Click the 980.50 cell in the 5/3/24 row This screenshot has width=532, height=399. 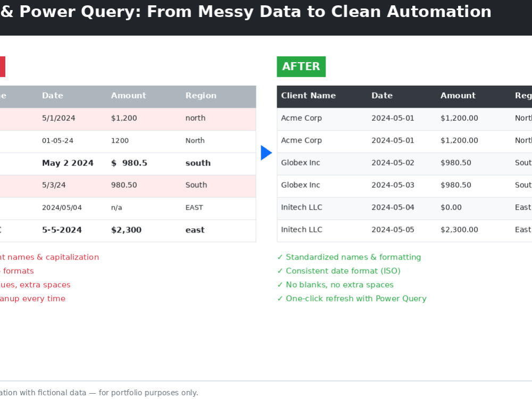(124, 185)
